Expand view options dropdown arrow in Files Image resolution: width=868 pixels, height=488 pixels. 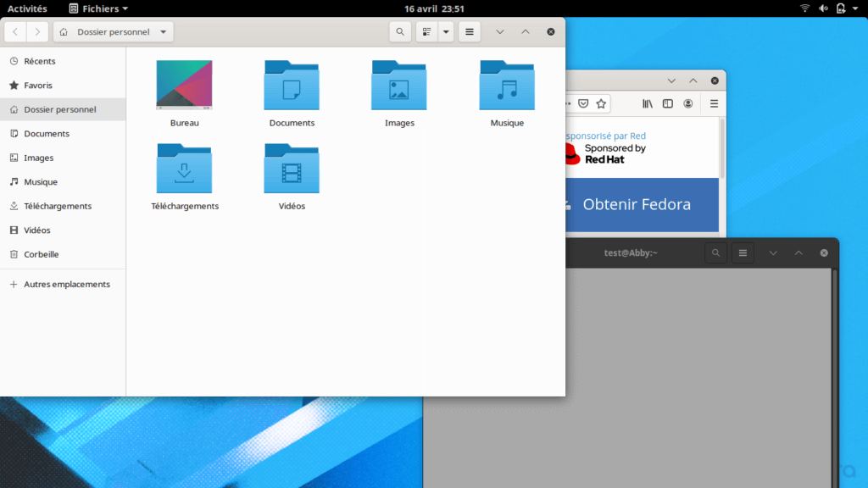(446, 32)
